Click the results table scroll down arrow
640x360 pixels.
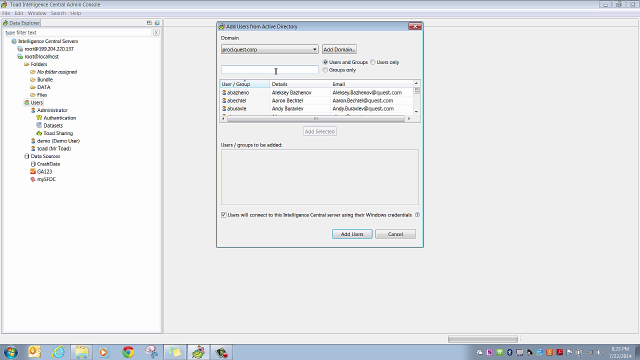(x=416, y=111)
